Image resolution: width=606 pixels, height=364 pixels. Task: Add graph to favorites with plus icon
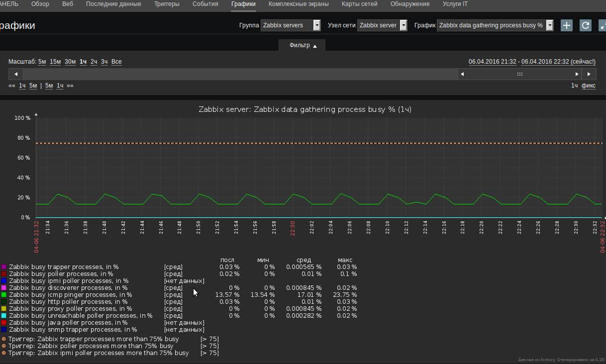pyautogui.click(x=567, y=25)
